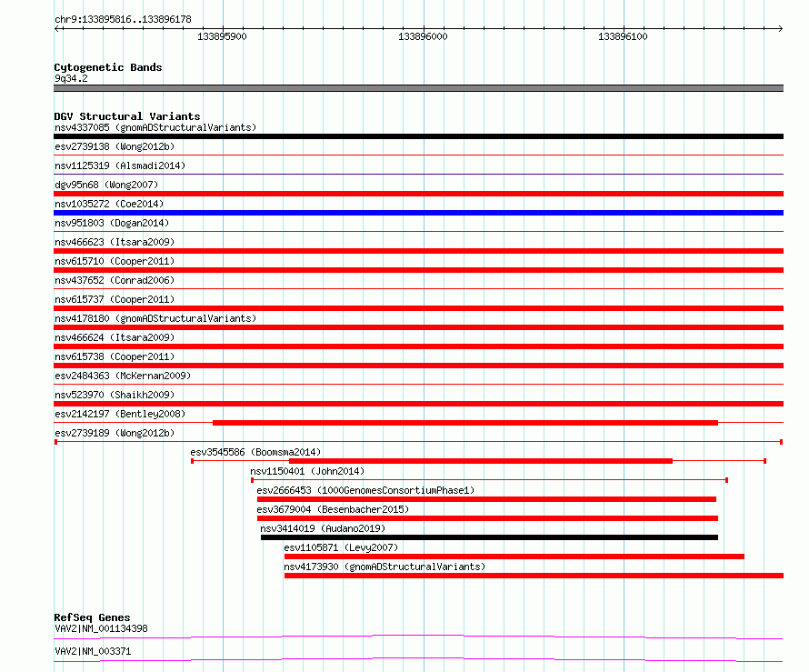Select the Cytogenetic Bands track title
809x672 pixels.
click(108, 67)
